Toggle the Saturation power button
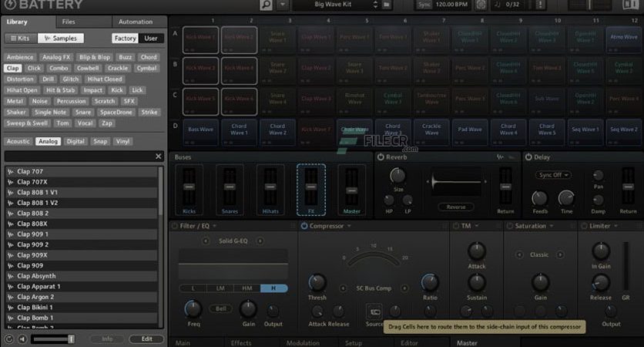Viewport: 644px width, 347px height. pyautogui.click(x=510, y=226)
